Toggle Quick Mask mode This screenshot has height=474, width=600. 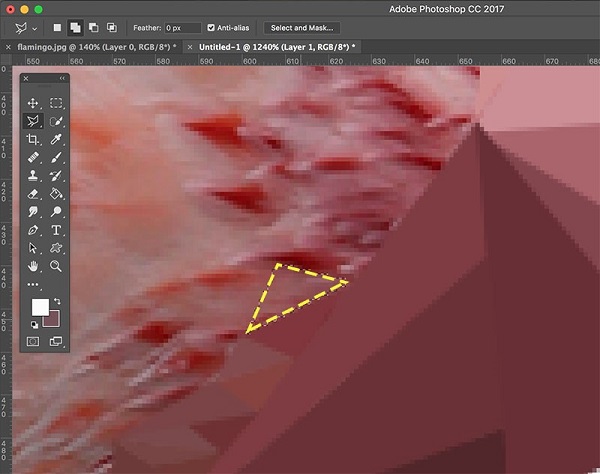tap(33, 341)
